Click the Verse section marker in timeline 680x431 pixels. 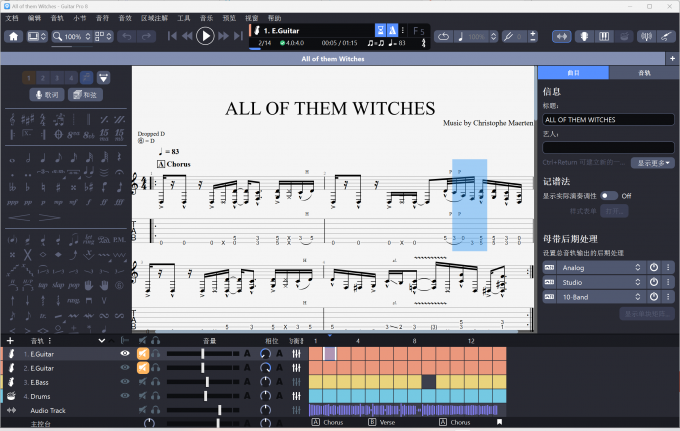coord(382,422)
